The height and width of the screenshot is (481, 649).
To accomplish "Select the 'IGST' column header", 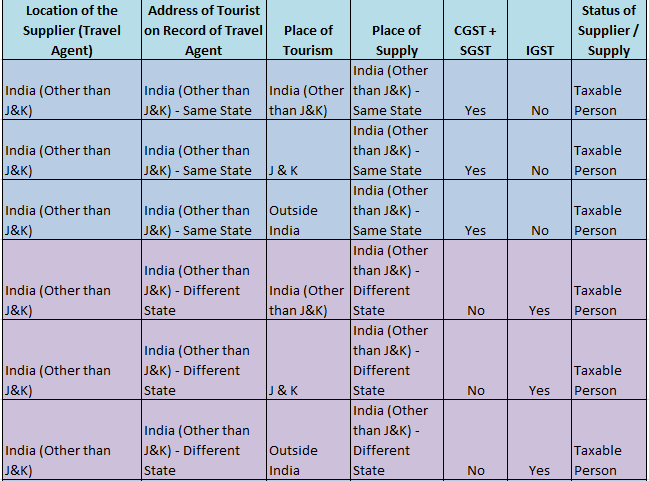I will pos(539,50).
